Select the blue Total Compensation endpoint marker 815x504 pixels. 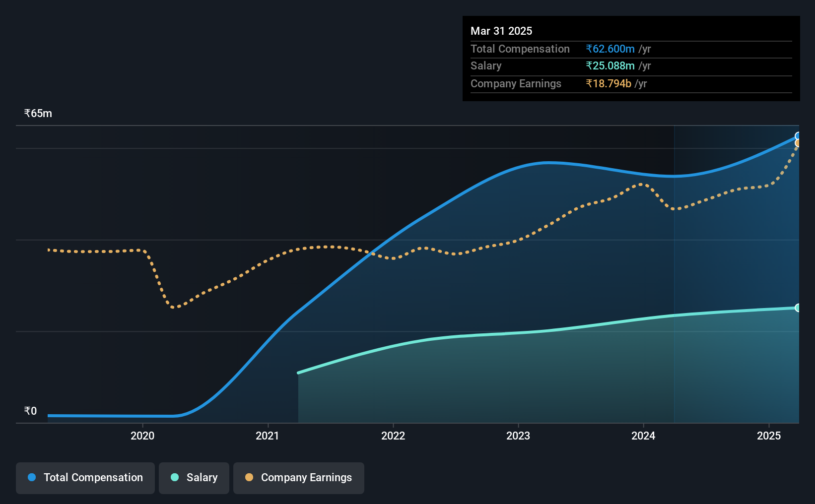pyautogui.click(x=798, y=136)
